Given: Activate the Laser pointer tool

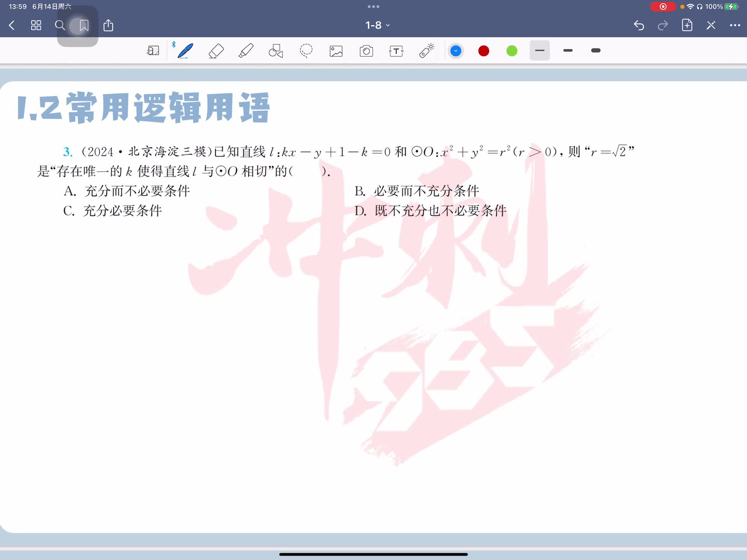Looking at the screenshot, I should pyautogui.click(x=426, y=51).
